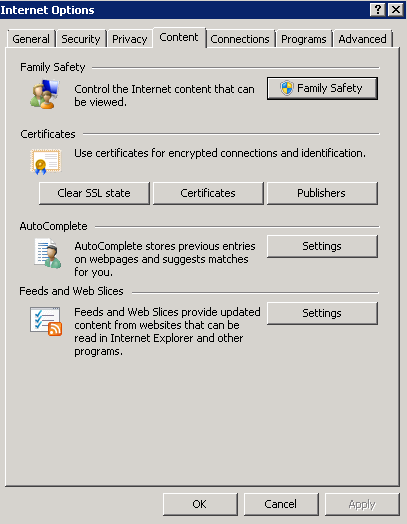
Task: Select the Privacy tab
Action: (130, 39)
